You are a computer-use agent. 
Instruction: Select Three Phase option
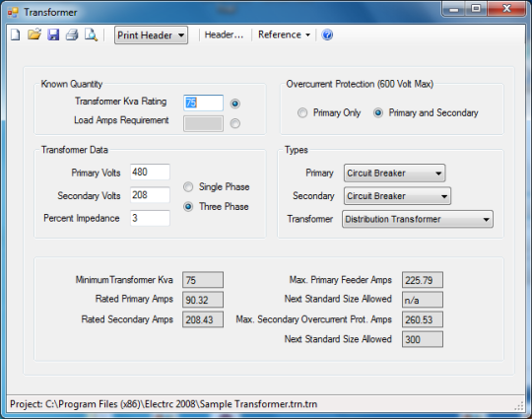188,207
